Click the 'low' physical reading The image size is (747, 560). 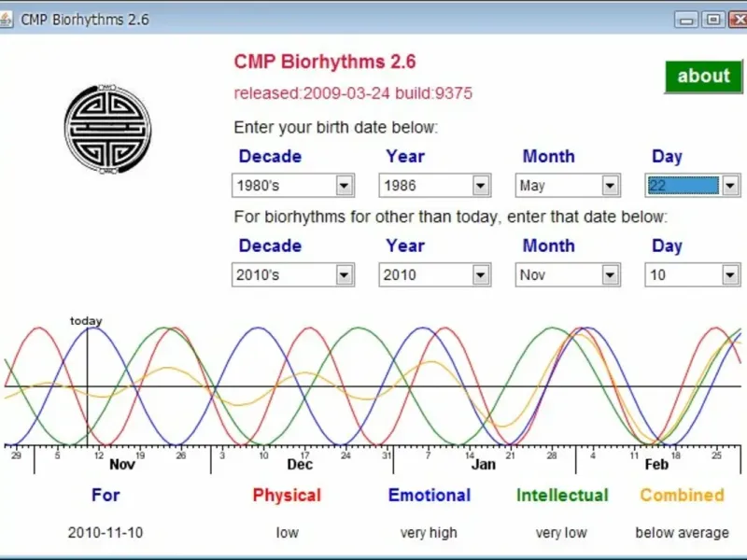[x=288, y=532]
